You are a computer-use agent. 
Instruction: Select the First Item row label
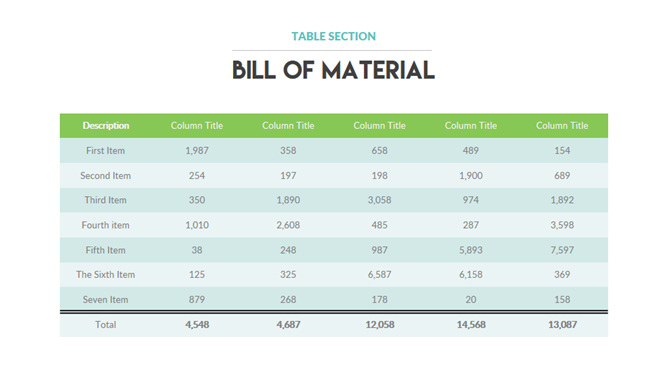106,151
